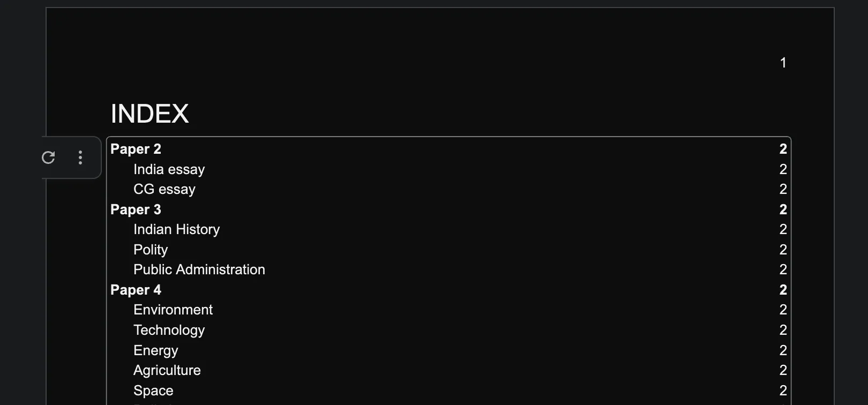This screenshot has width=868, height=405.
Task: Go to the Environment section link
Action: 173,310
